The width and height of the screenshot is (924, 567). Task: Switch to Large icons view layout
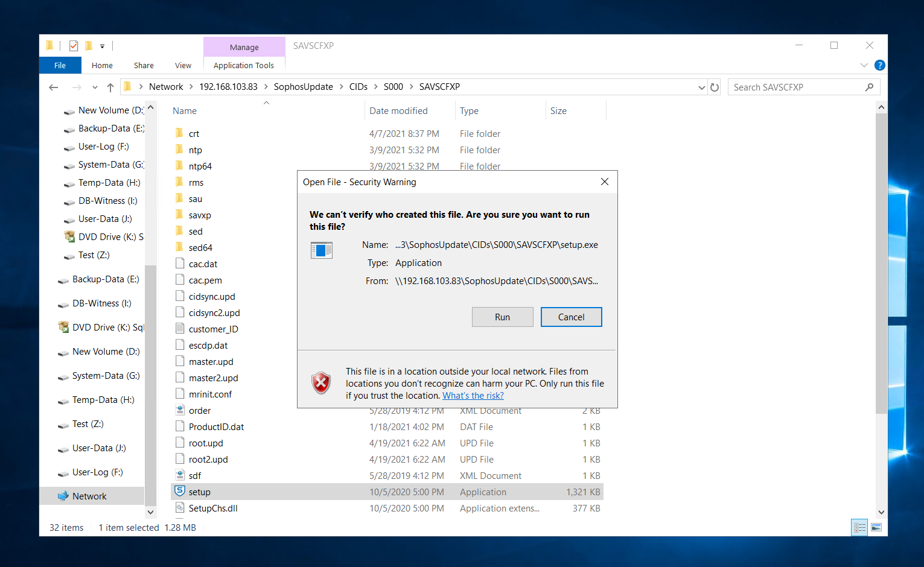(x=876, y=528)
